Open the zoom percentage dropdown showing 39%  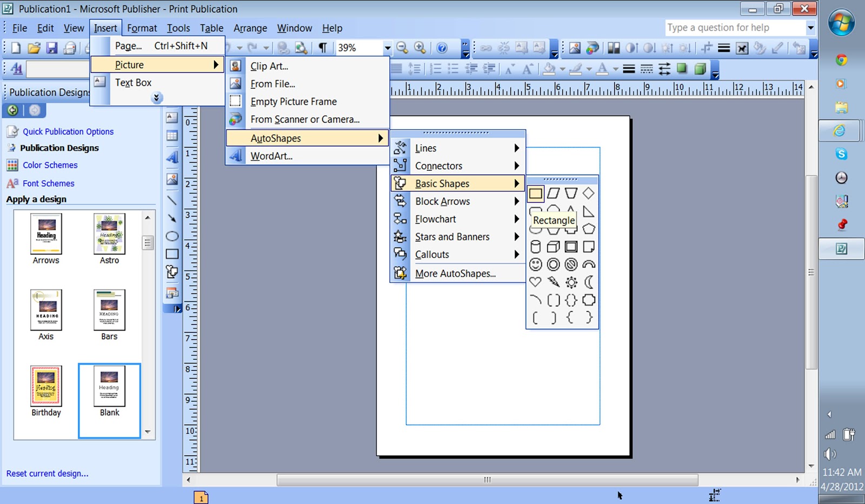387,48
